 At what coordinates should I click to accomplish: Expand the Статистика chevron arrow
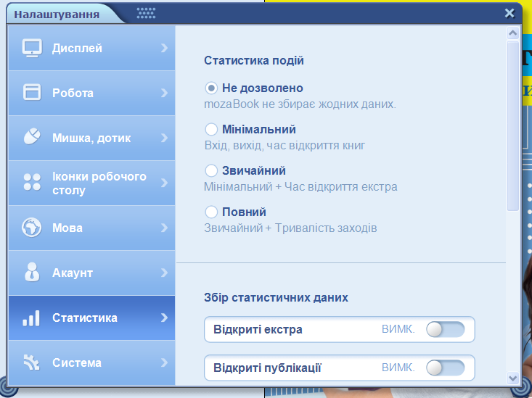[164, 318]
